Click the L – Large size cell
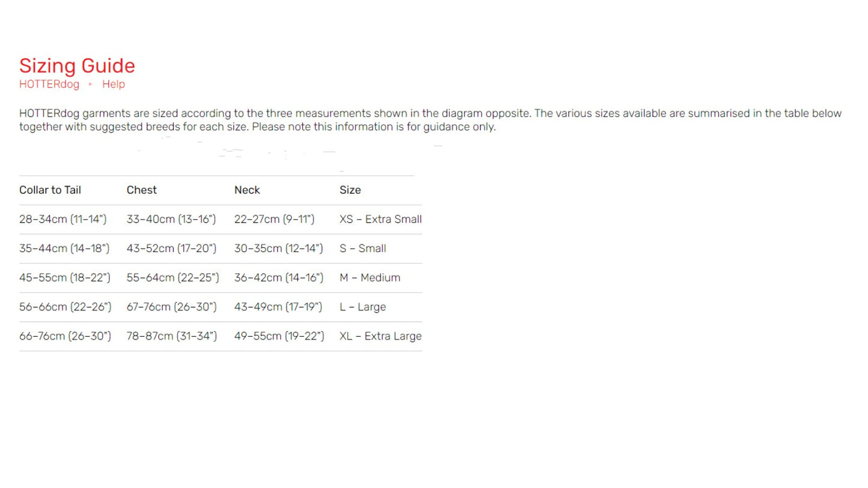This screenshot has width=868, height=488. click(x=362, y=307)
